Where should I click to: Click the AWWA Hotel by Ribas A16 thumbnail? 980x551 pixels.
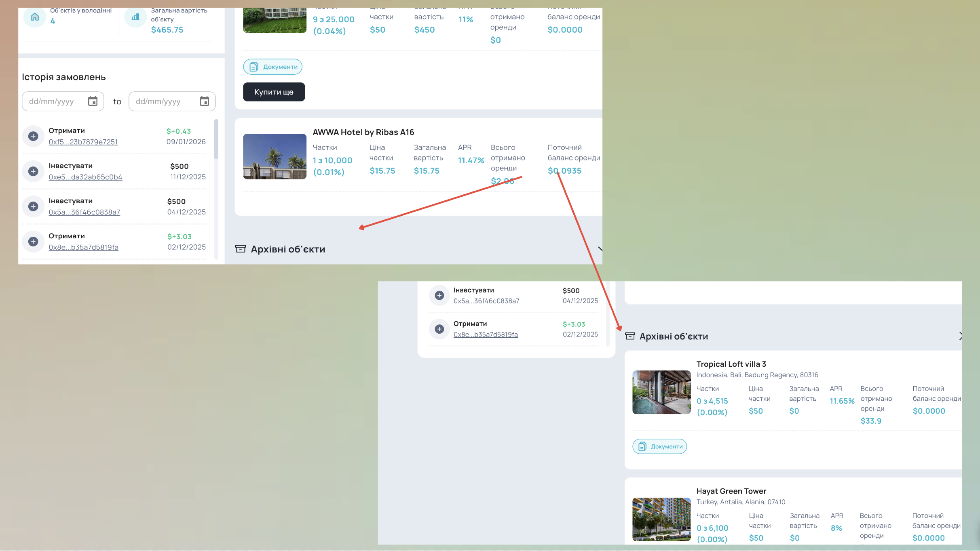pos(275,156)
